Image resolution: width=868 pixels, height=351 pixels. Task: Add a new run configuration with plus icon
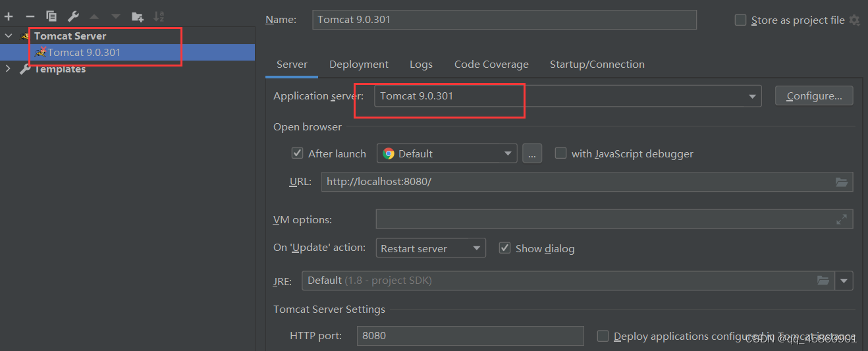tap(9, 16)
